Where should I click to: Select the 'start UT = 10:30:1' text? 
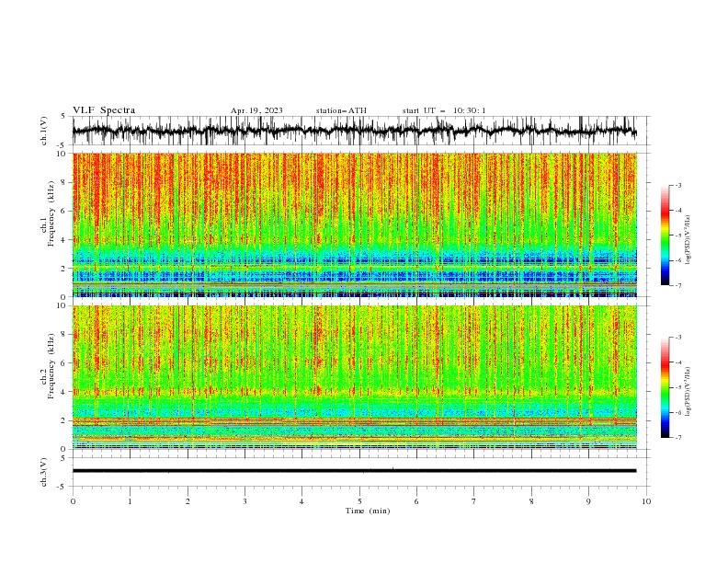tap(444, 110)
